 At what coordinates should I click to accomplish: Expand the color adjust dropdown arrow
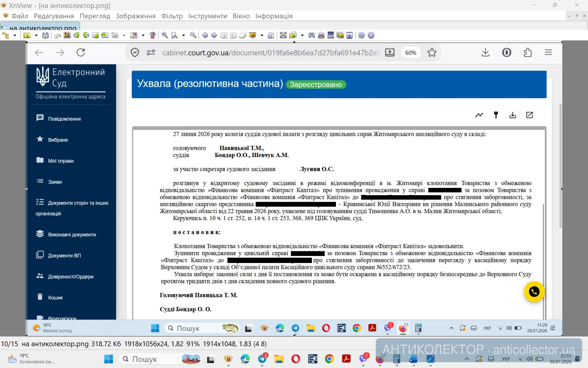[143, 35]
